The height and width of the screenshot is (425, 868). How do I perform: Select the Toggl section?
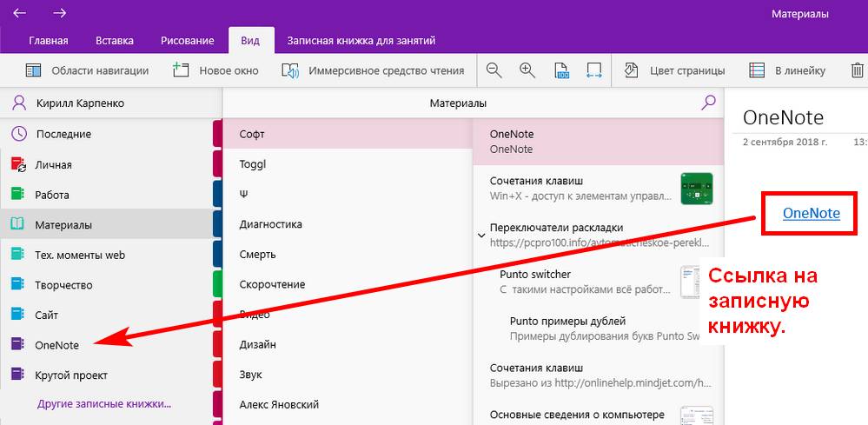347,163
